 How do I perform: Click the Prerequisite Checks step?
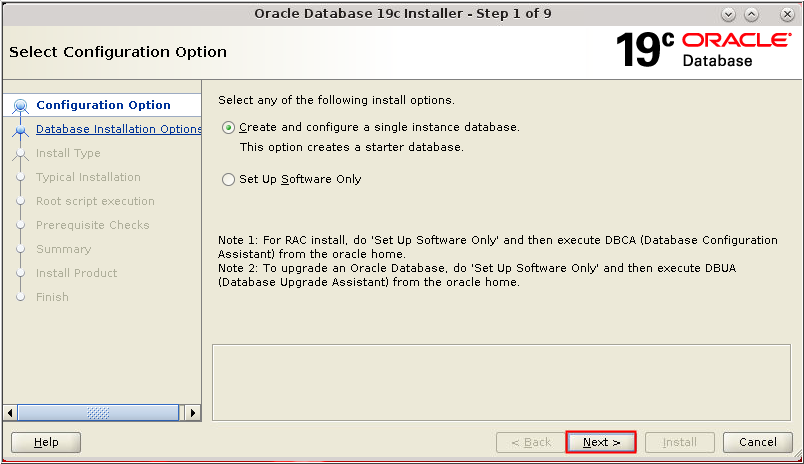pos(92,225)
